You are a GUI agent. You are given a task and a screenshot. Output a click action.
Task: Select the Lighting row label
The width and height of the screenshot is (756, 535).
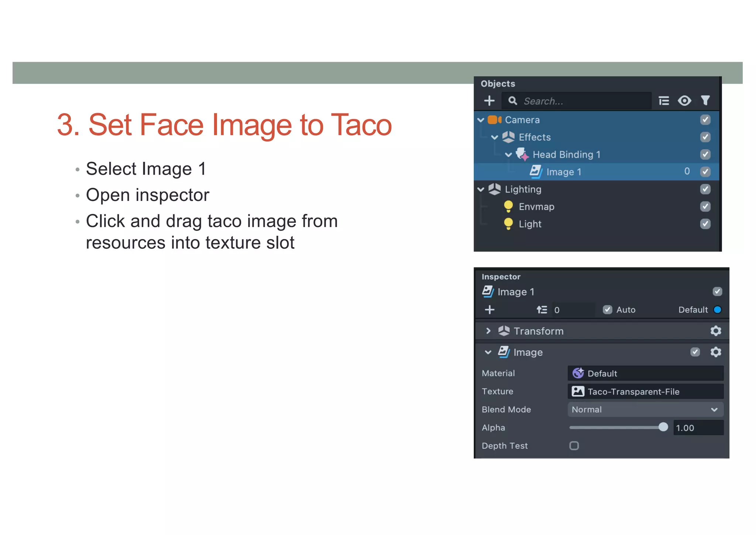pos(523,189)
